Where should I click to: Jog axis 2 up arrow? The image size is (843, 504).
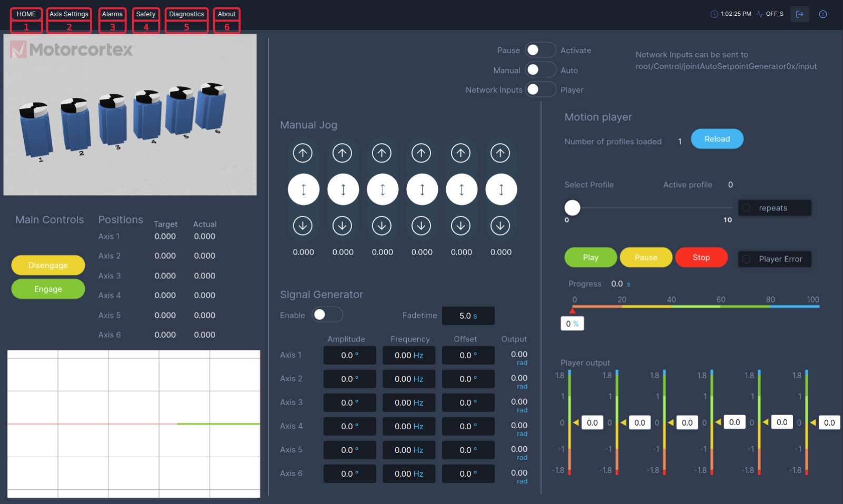coord(342,153)
